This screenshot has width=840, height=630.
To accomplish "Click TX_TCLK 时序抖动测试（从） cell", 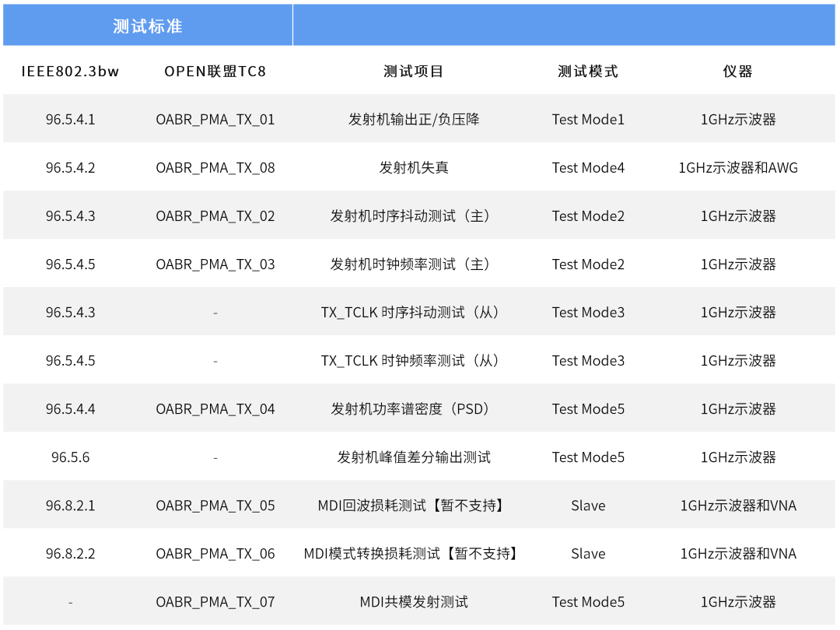I will pos(411,313).
